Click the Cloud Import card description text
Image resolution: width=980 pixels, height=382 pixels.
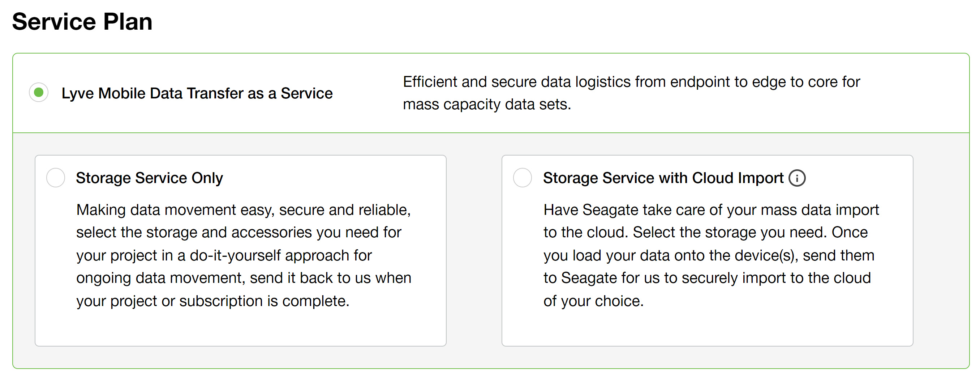pos(711,255)
